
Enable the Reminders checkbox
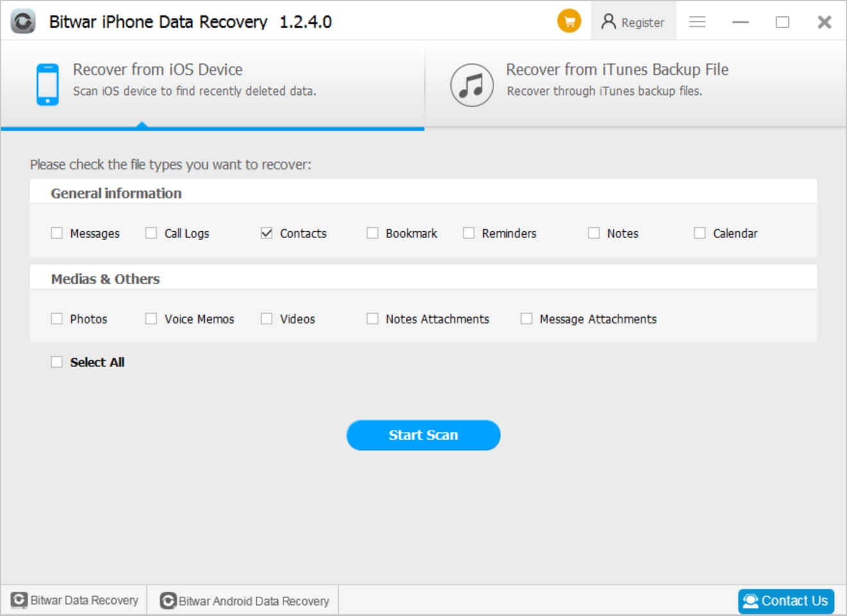point(469,233)
